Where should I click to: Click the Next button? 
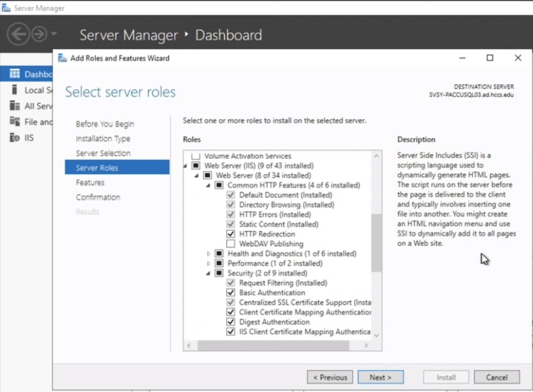[x=380, y=377]
